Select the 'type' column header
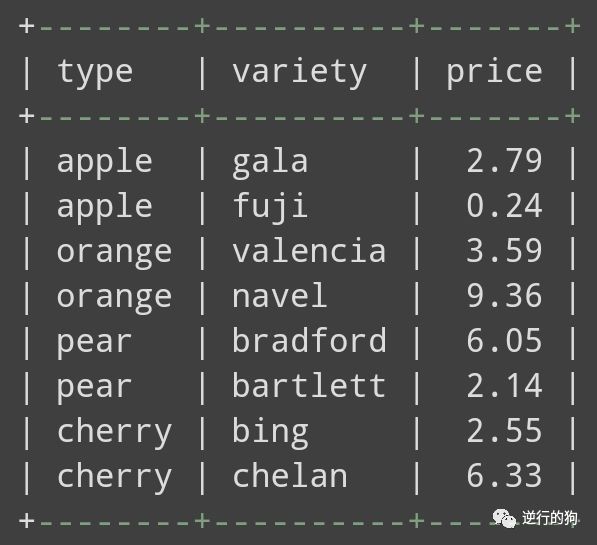Image resolution: width=597 pixels, height=545 pixels. (95, 73)
